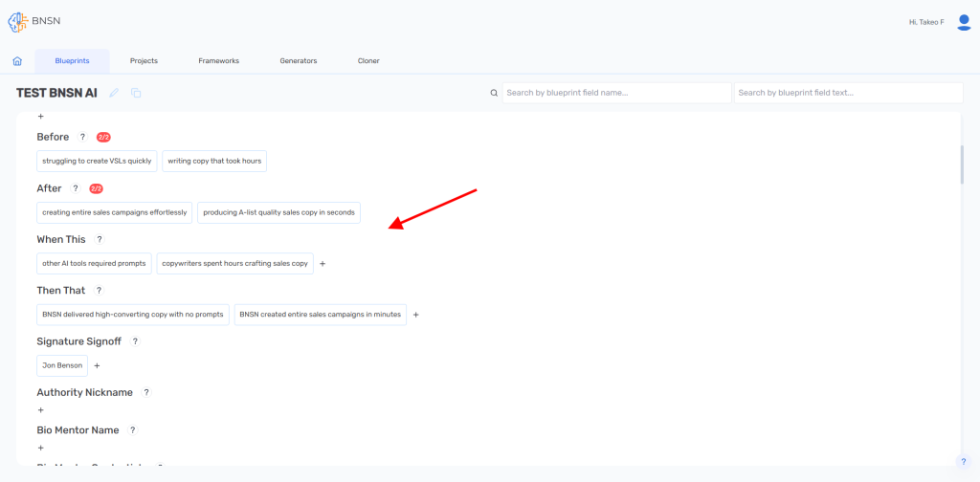Select the 'Jon Benson' signoff chip
The image size is (980, 482).
(x=62, y=366)
